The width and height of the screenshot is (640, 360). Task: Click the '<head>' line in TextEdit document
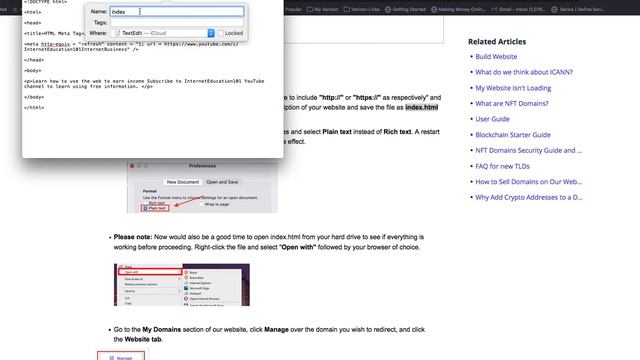[x=33, y=23]
